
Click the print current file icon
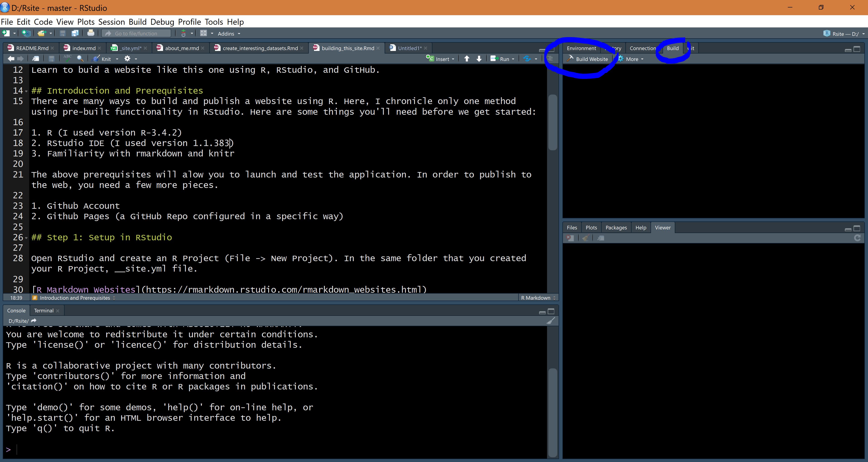91,33
